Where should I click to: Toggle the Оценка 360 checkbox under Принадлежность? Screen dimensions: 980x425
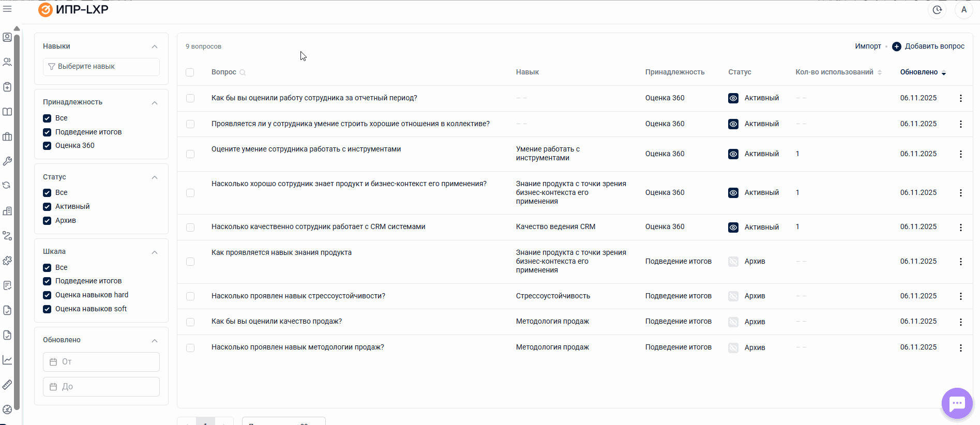[x=47, y=146]
